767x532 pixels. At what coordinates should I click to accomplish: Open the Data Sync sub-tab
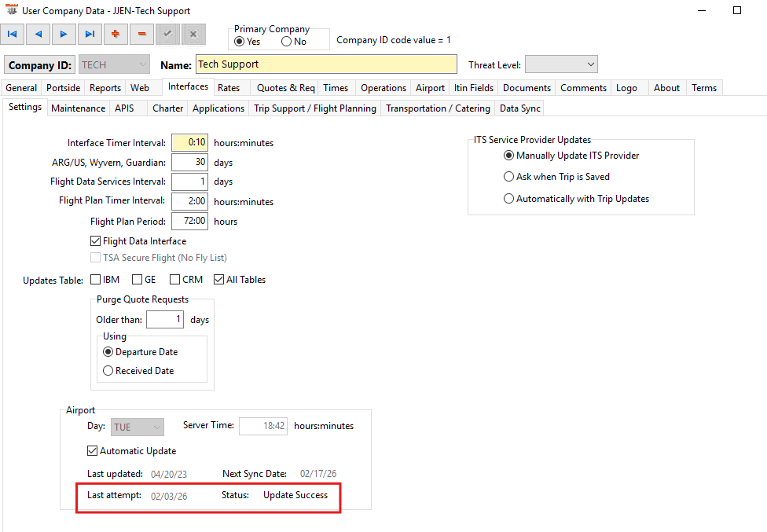point(519,108)
